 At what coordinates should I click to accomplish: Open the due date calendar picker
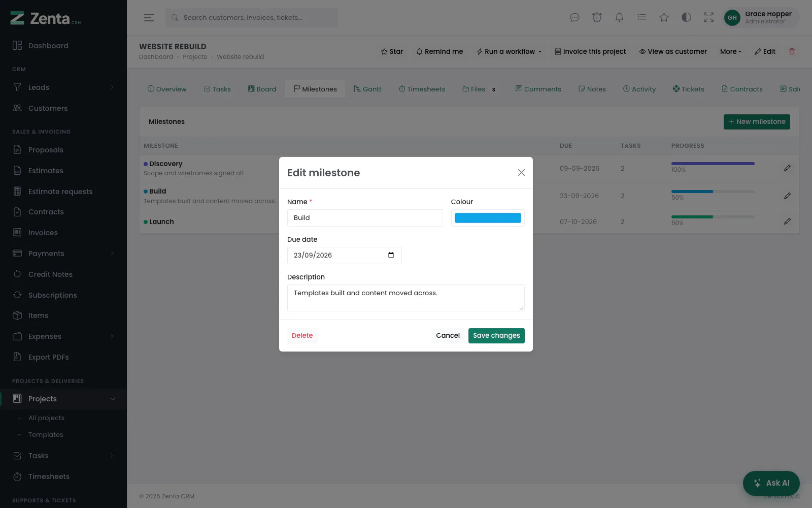(391, 255)
